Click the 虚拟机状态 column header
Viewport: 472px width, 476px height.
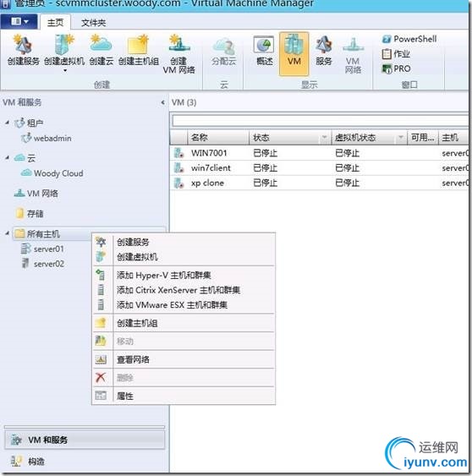pos(369,138)
